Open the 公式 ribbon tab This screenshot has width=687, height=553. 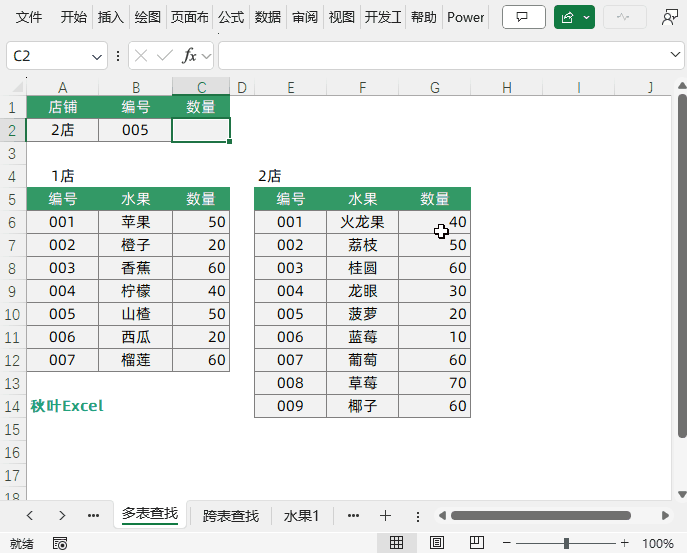tap(231, 17)
